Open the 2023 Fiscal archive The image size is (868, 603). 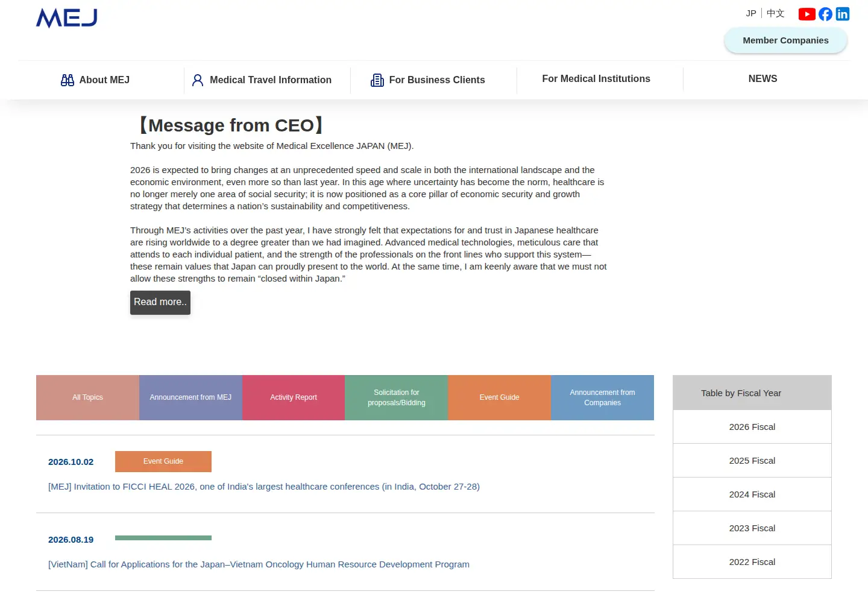752,528
